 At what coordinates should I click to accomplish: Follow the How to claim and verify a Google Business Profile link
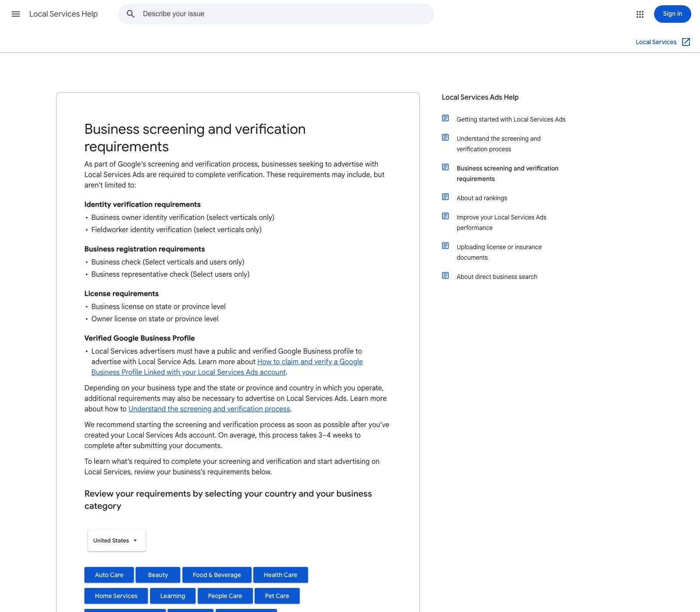point(310,362)
